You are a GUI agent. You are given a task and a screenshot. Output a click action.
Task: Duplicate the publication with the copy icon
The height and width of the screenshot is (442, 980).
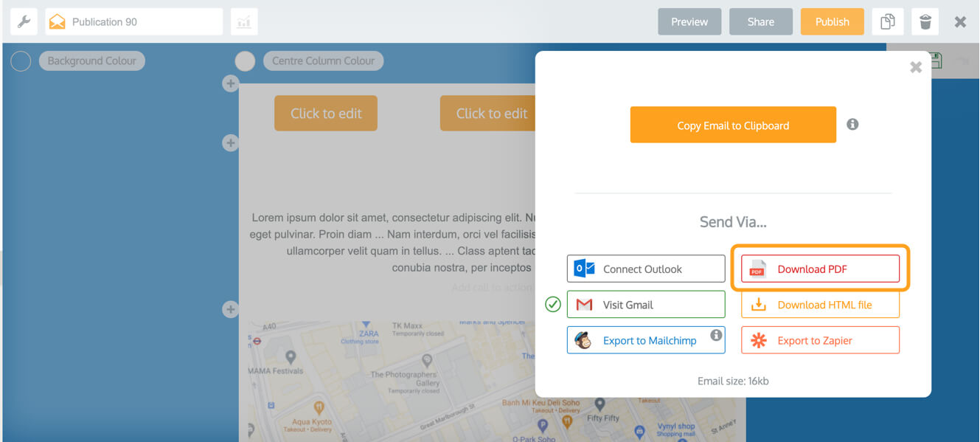(x=888, y=21)
